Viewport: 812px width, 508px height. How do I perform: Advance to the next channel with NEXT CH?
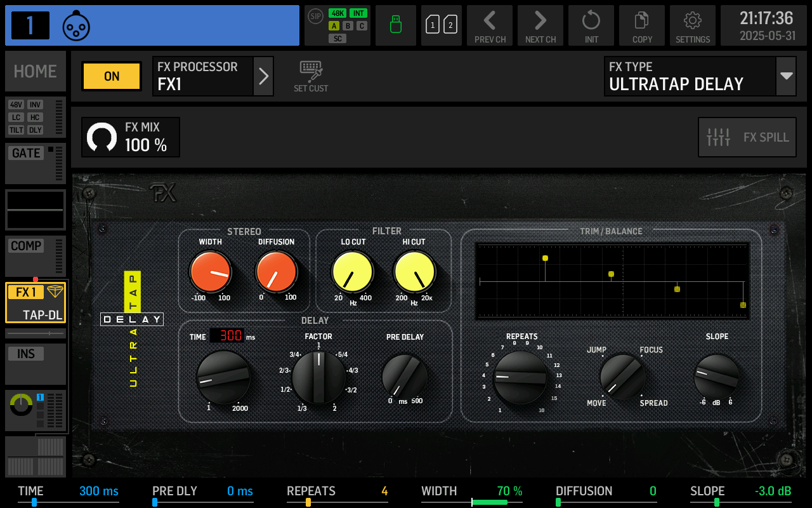(540, 25)
